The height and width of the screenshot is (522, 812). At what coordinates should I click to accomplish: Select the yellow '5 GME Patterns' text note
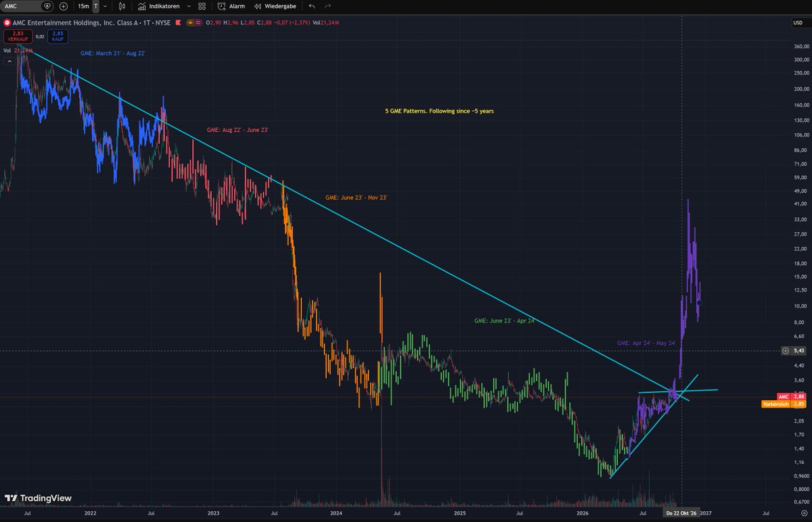point(438,110)
